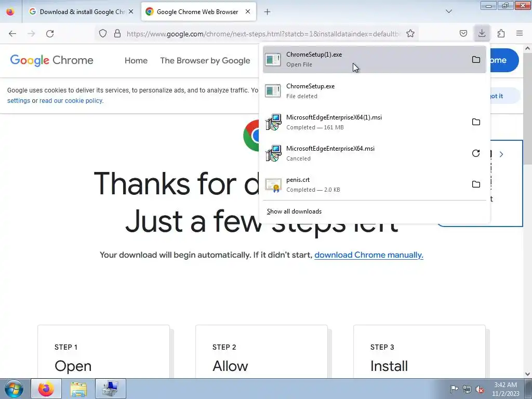
Task: Click the Google Chrome logo
Action: (x=51, y=60)
